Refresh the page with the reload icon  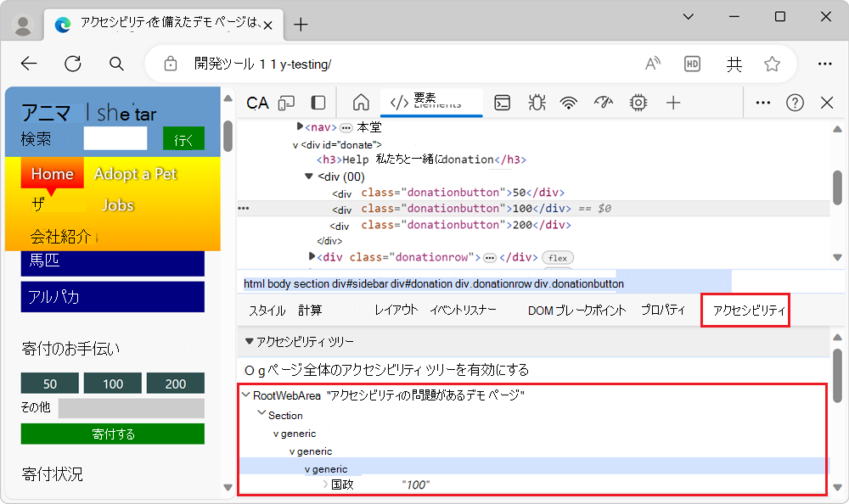pyautogui.click(x=72, y=64)
